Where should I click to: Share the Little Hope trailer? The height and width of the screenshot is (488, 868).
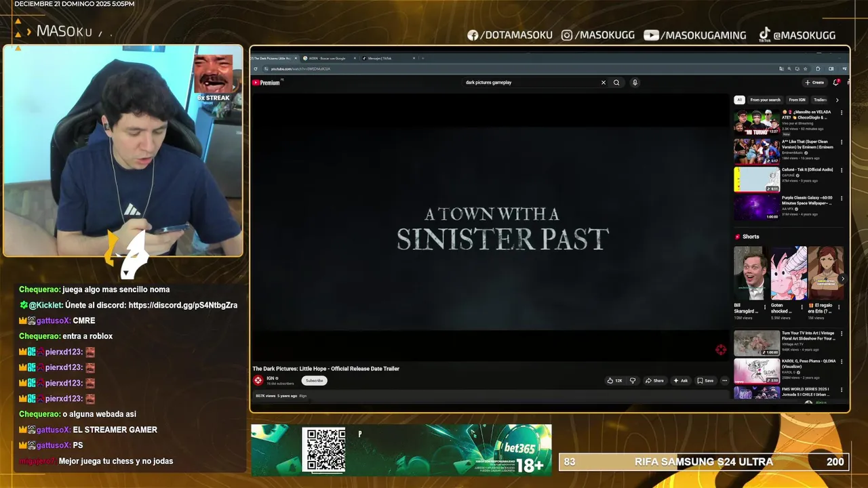(654, 381)
